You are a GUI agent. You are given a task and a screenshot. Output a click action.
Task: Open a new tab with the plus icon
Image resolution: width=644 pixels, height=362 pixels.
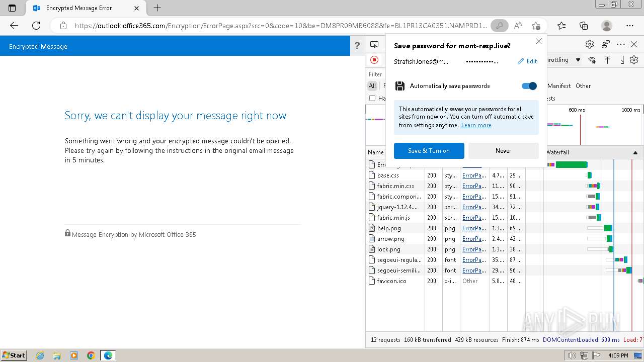(x=157, y=8)
